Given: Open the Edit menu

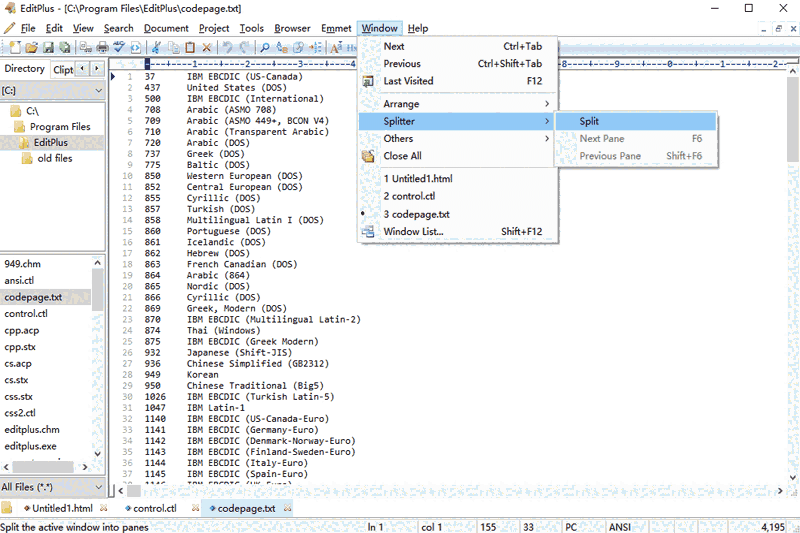Looking at the screenshot, I should [54, 29].
